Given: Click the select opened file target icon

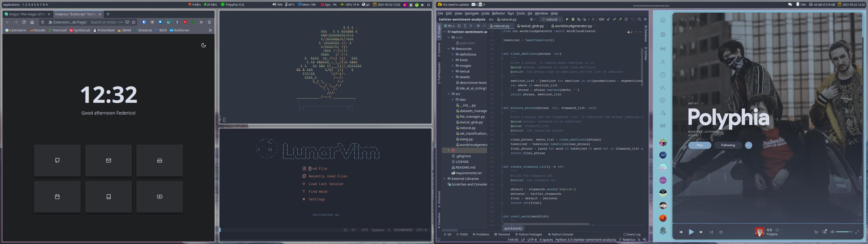Looking at the screenshot, I should point(459,26).
